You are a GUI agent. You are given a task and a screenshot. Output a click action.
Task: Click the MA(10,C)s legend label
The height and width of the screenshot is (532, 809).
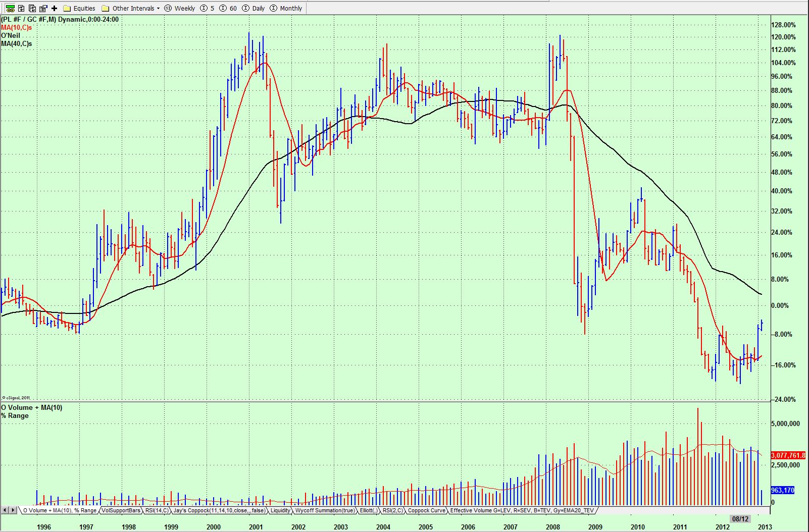[x=16, y=28]
